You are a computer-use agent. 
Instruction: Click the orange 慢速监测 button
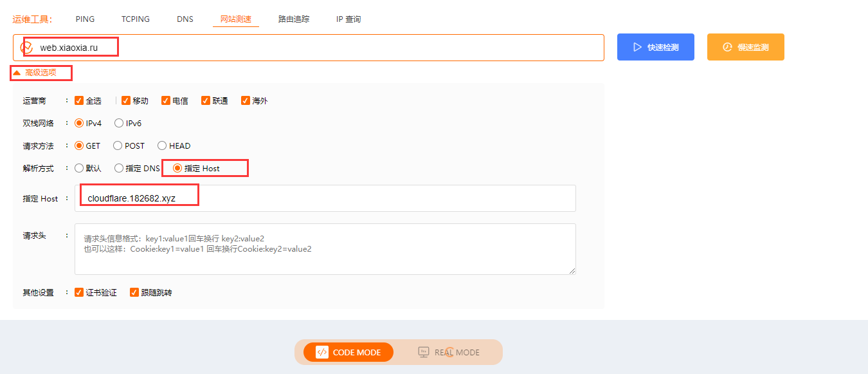click(745, 47)
